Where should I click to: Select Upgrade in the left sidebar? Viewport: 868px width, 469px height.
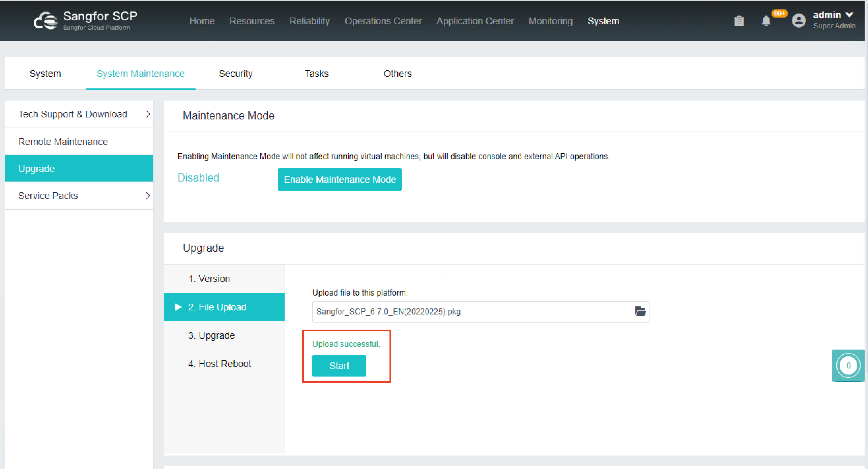[79, 169]
